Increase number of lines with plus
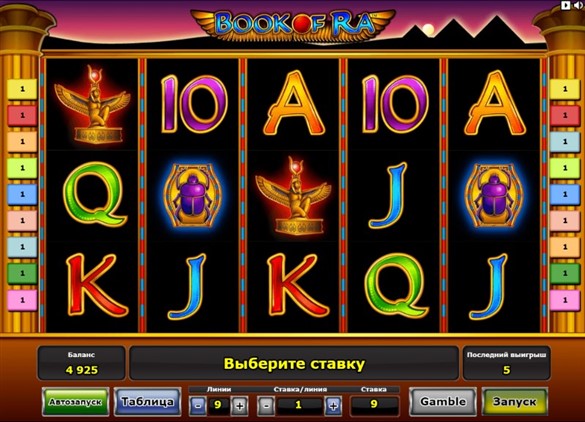585x422 pixels. pyautogui.click(x=239, y=405)
